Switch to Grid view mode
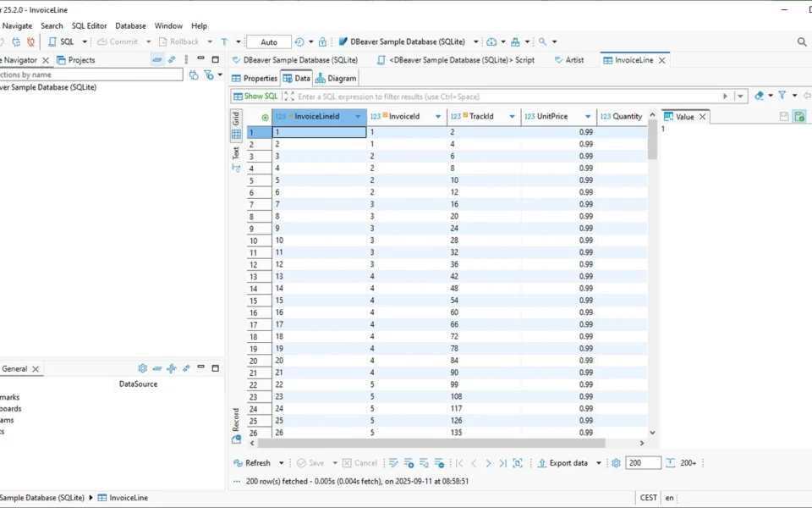 pos(236,126)
